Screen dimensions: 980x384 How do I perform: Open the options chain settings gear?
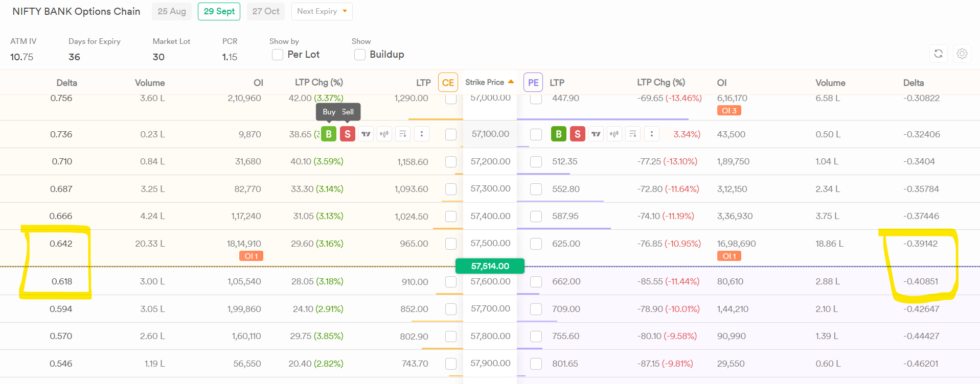coord(962,54)
